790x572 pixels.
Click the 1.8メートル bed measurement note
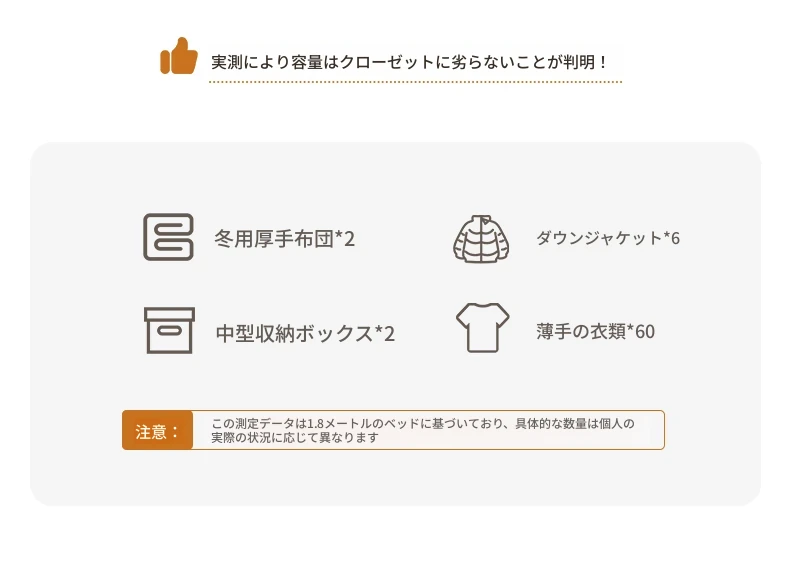click(422, 424)
